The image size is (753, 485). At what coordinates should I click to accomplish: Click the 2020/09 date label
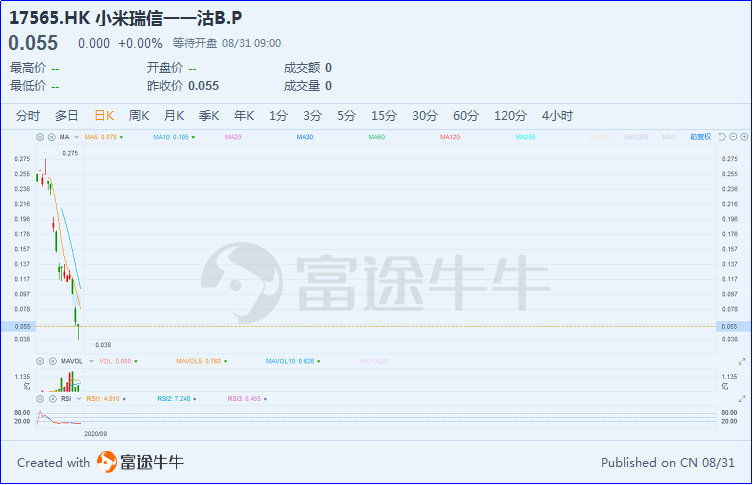click(96, 434)
